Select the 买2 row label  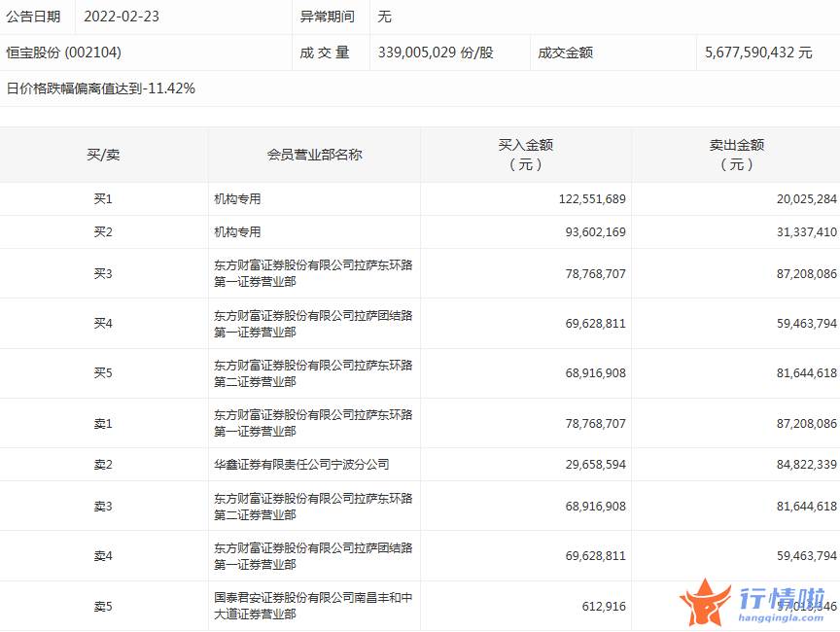(103, 232)
